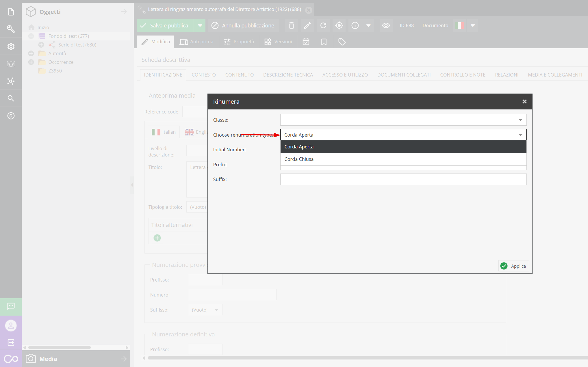Screen dimensions: 588x367
Task: Click the trash delete icon in toolbar
Action: coord(291,26)
